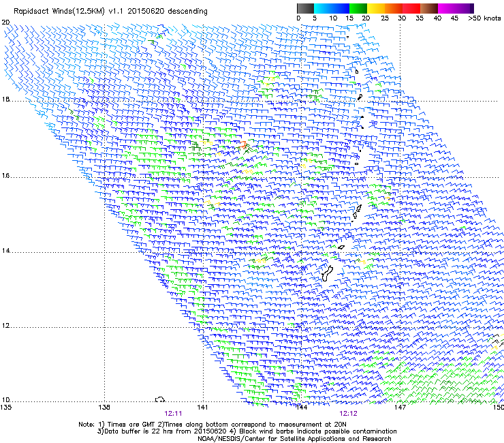Click the magenta 40-45 knots legend segment
504x443 pixels.
[x=447, y=8]
